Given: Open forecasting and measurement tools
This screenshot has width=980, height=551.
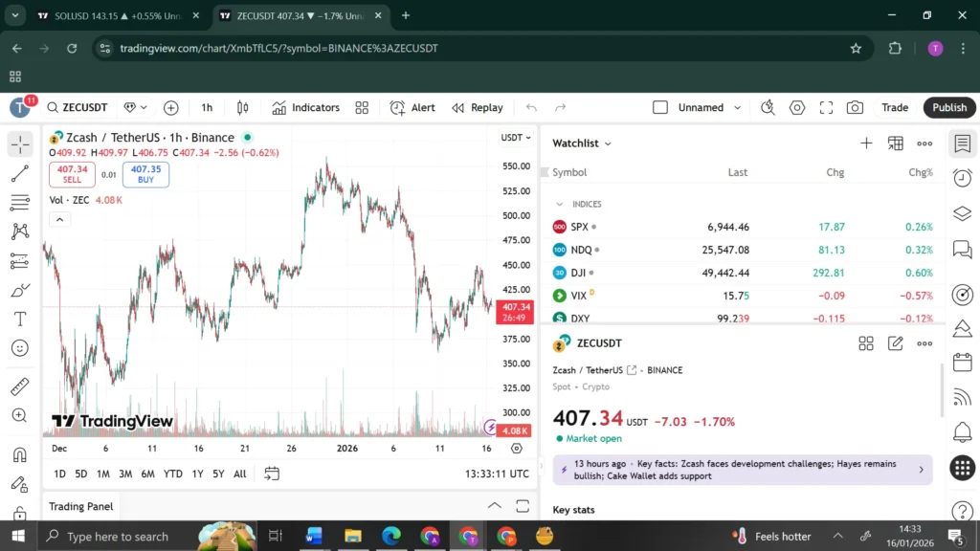Looking at the screenshot, I should tap(20, 260).
